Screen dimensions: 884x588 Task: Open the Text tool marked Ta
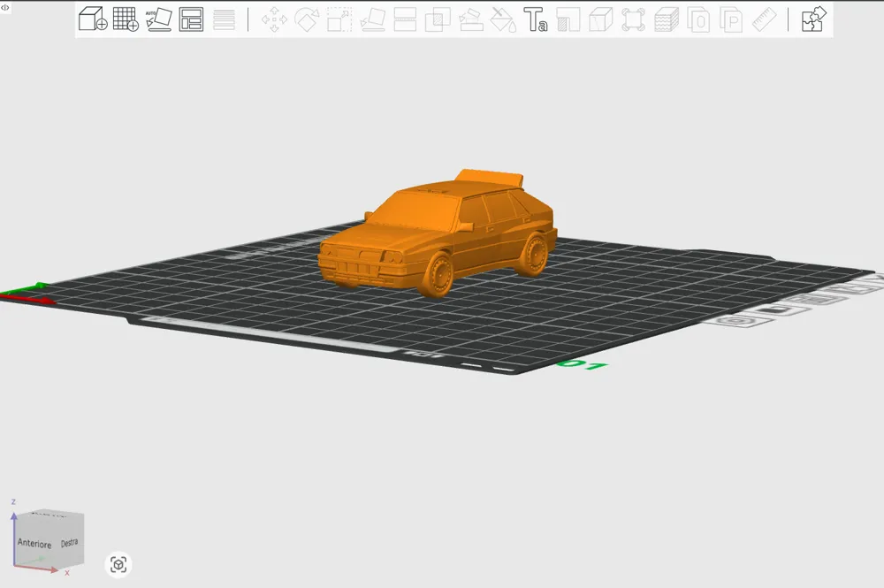point(536,19)
